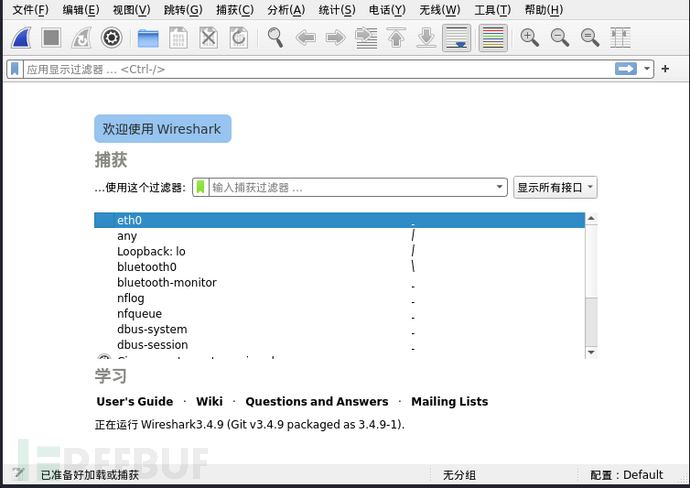Click the display filter input field

(x=319, y=69)
